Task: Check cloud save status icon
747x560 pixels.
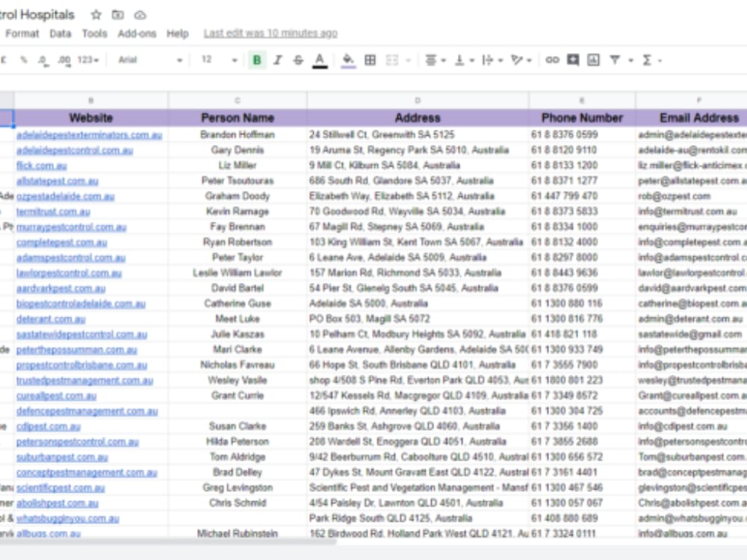Action: coord(140,15)
